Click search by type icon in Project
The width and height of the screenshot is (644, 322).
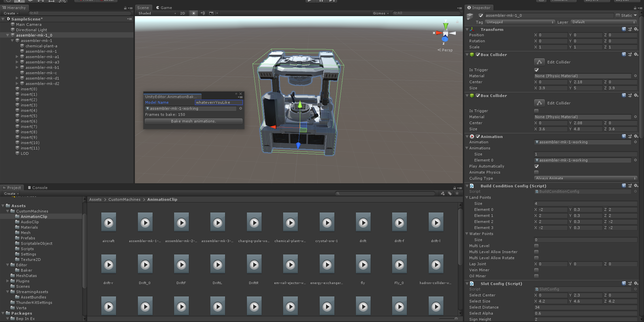443,193
